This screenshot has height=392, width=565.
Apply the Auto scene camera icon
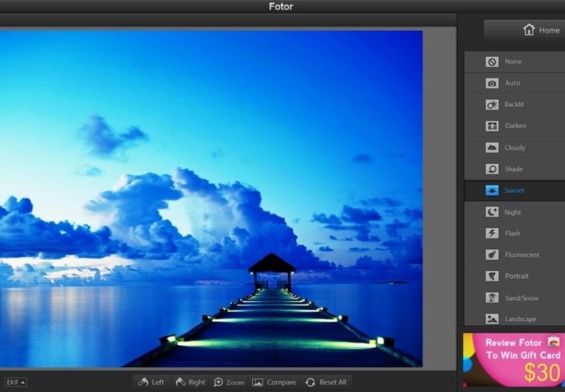point(492,83)
